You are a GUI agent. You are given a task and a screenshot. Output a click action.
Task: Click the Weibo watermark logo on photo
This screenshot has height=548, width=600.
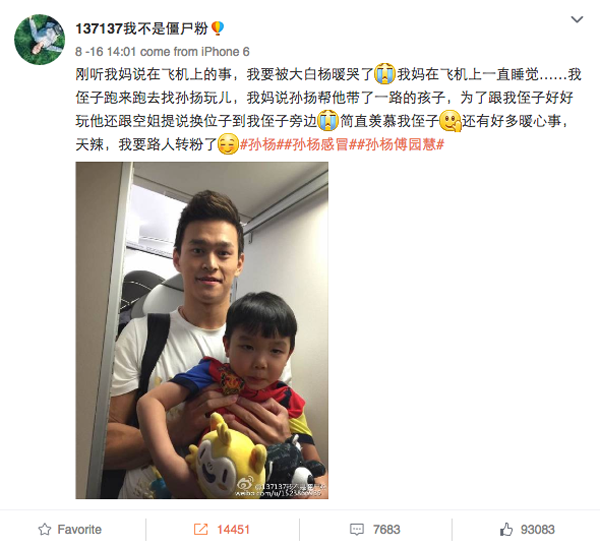click(245, 484)
